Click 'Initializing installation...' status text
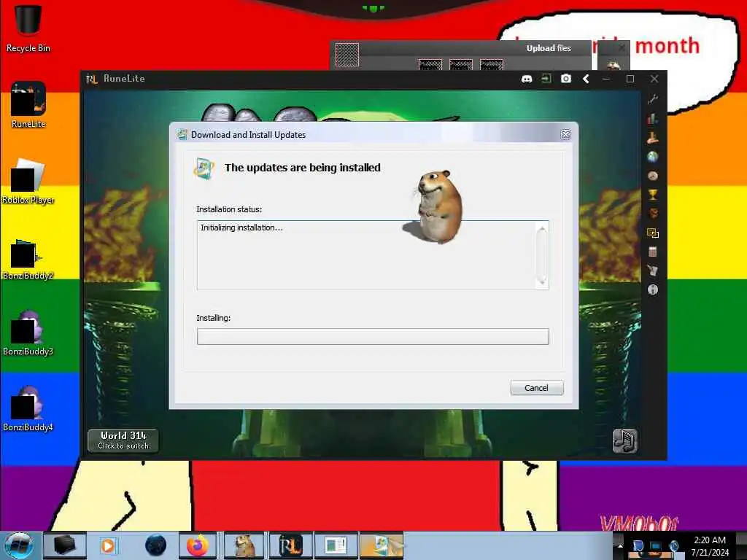 click(241, 227)
